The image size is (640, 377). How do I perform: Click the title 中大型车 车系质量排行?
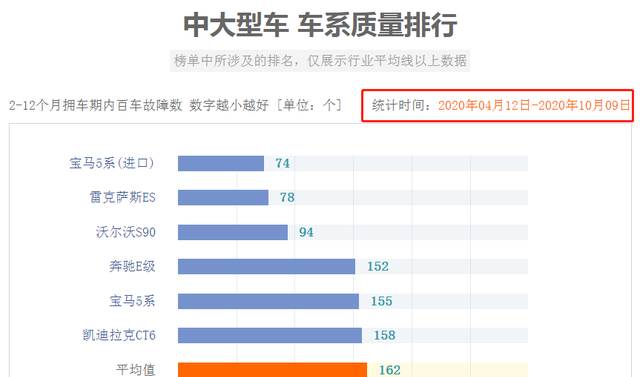pyautogui.click(x=320, y=25)
